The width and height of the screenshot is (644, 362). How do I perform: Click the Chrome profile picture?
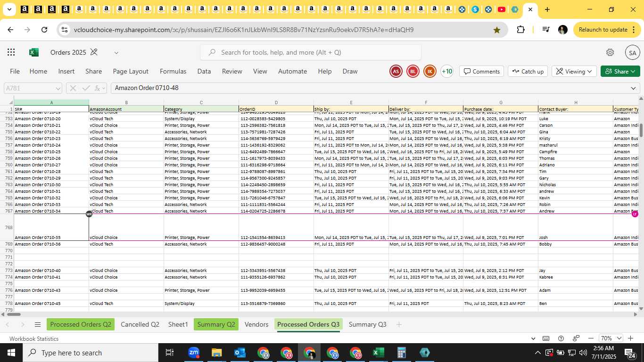click(562, 30)
